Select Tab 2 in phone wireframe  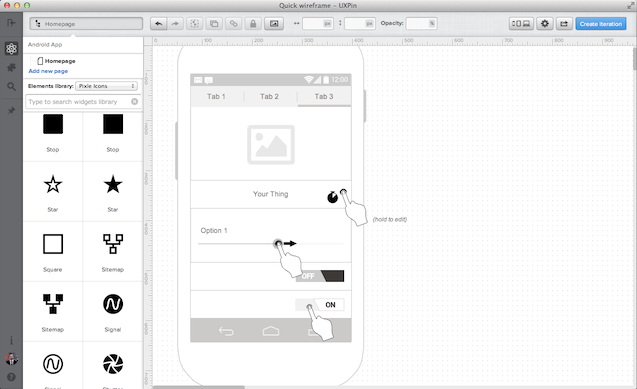(x=270, y=97)
